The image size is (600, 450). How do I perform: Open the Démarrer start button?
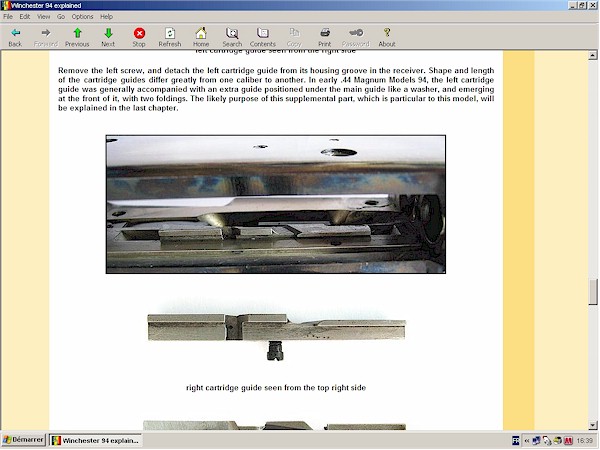pos(24,440)
